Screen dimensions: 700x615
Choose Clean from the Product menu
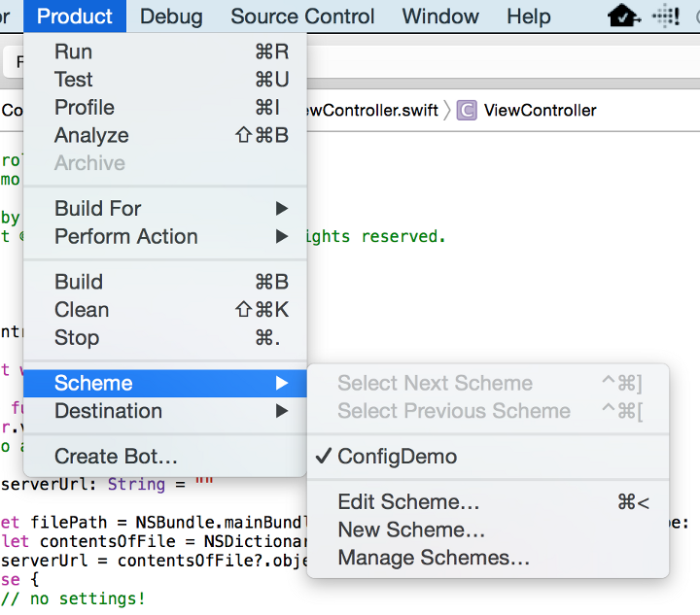click(82, 310)
